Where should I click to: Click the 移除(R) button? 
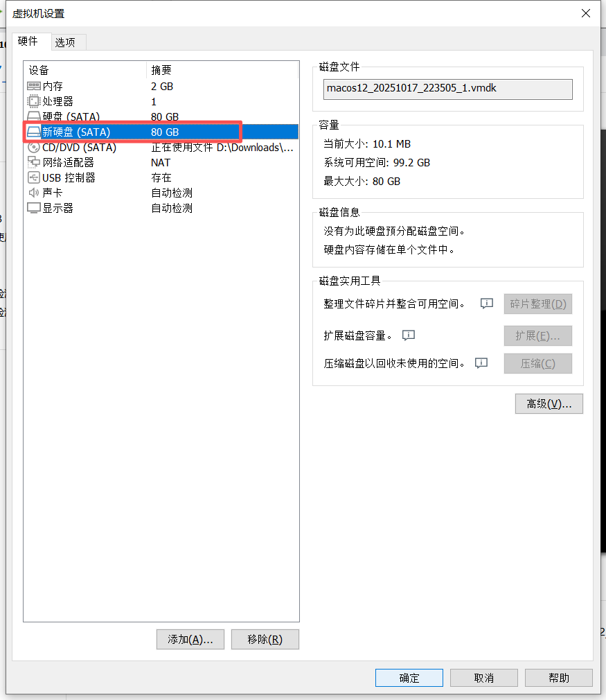click(x=265, y=639)
